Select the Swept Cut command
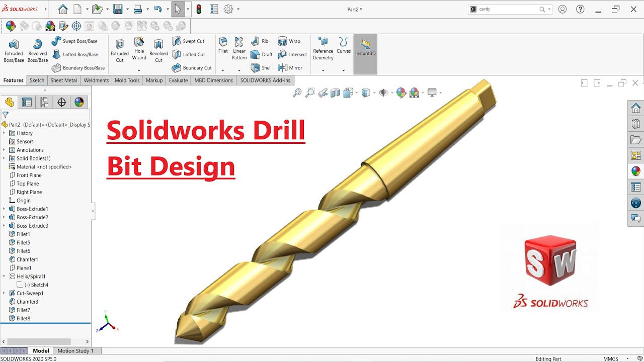Viewport: 644px width, 362px height. (x=188, y=41)
